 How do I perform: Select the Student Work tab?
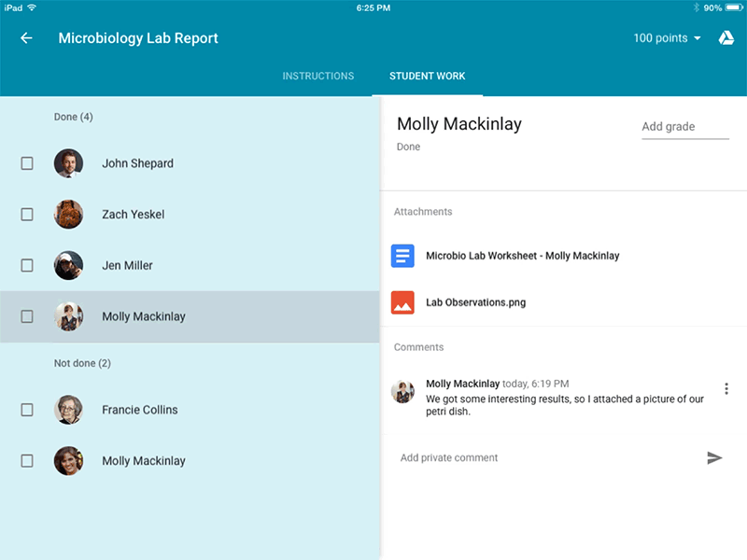[428, 77]
